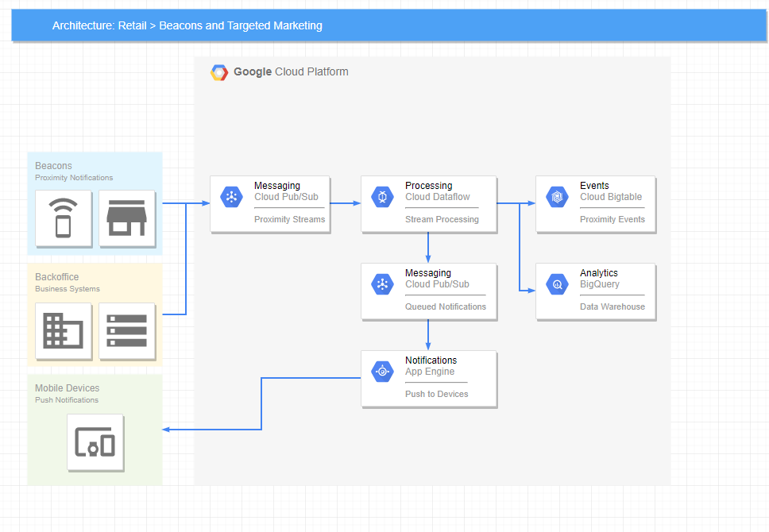
Task: Select the Stream Processing node
Action: [429, 204]
